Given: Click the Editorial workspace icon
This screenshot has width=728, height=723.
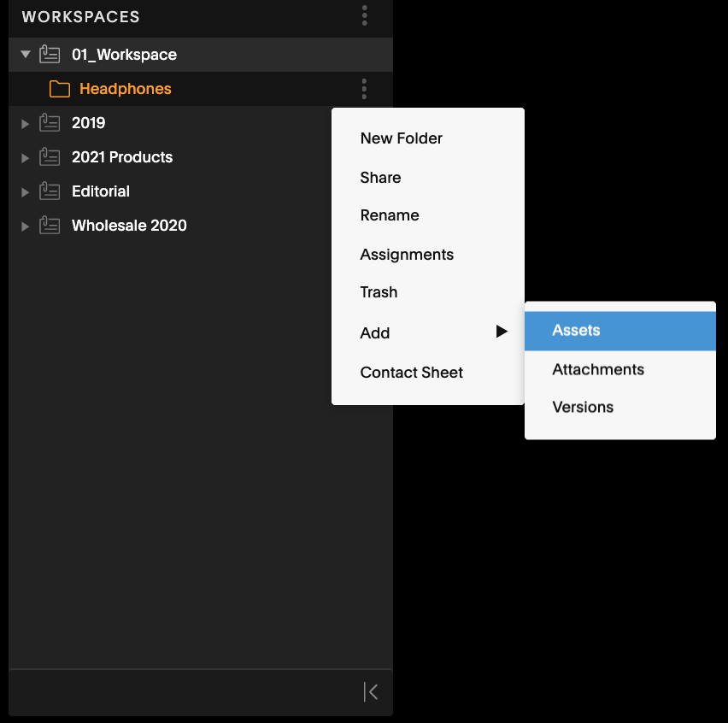Looking at the screenshot, I should pos(50,191).
